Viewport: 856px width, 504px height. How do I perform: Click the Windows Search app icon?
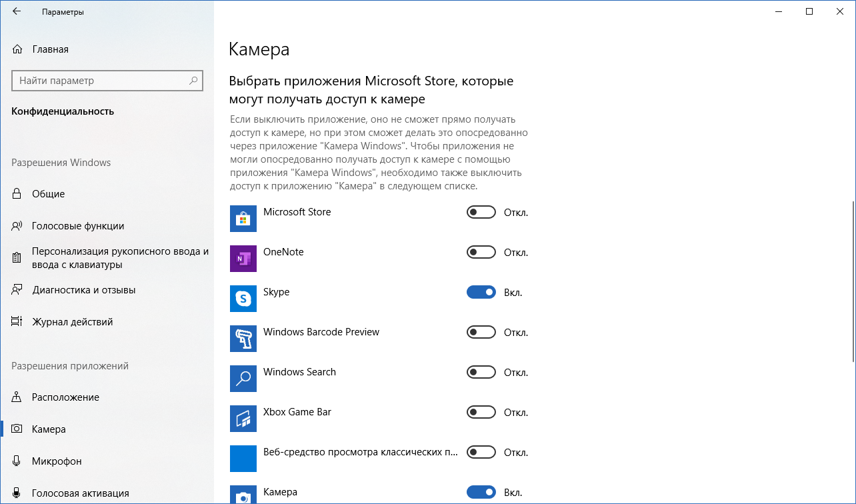pyautogui.click(x=243, y=379)
